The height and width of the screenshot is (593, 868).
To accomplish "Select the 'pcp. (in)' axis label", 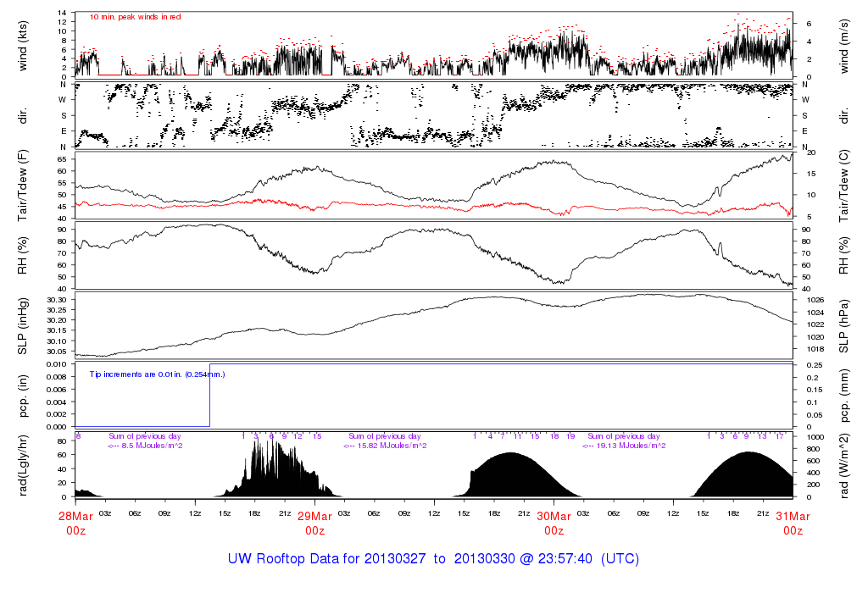I will tap(23, 395).
